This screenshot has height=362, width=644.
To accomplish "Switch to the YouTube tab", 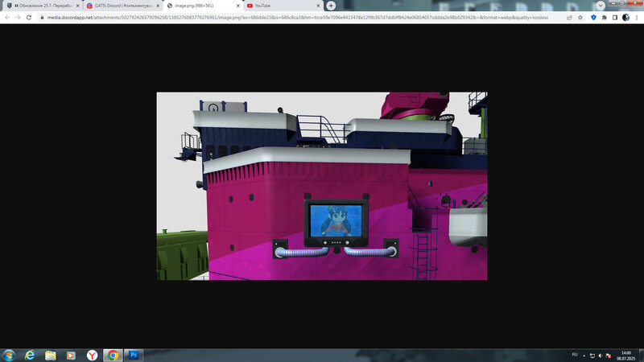I will point(283,6).
